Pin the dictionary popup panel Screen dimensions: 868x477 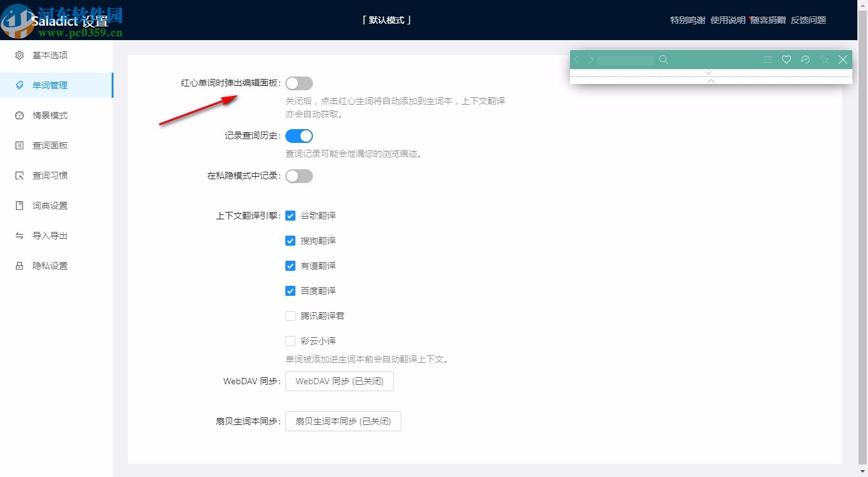click(824, 60)
